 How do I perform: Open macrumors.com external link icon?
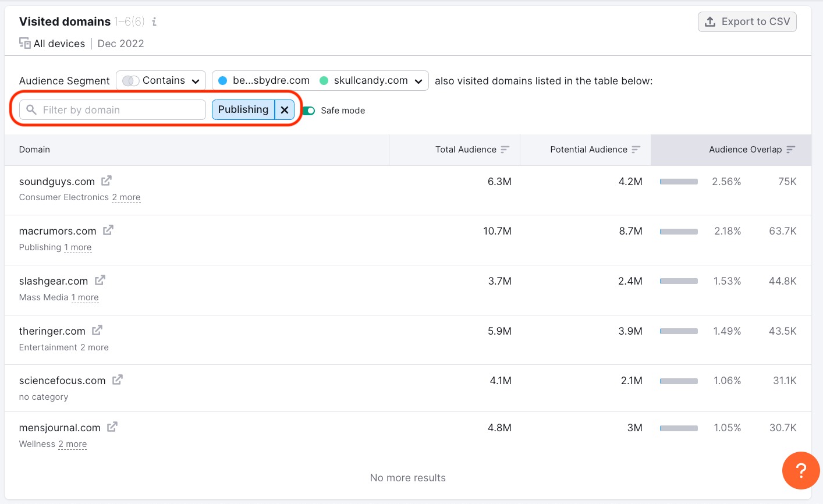click(108, 230)
